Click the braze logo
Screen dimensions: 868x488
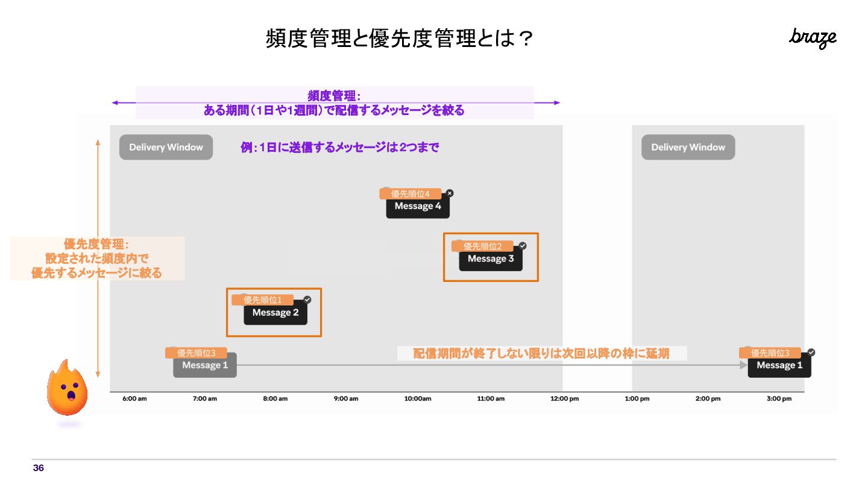813,38
